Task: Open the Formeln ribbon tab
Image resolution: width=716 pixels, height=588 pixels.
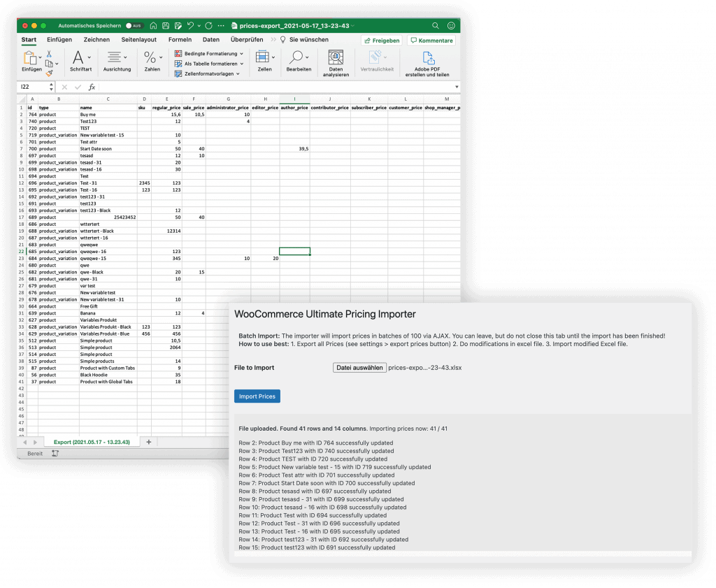Action: pyautogui.click(x=180, y=40)
